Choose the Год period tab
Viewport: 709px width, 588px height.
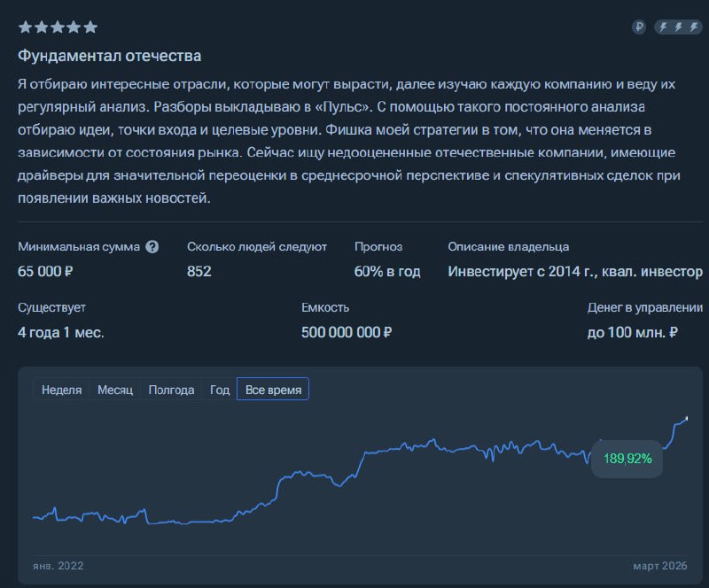click(220, 390)
